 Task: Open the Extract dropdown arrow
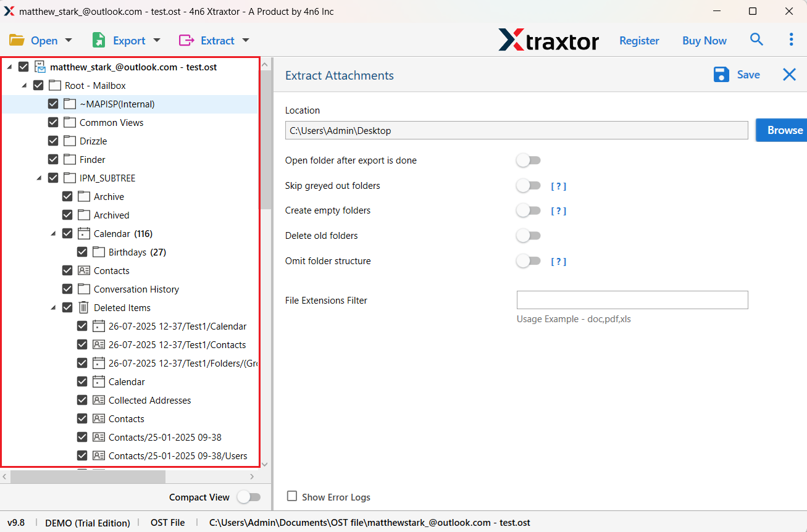coord(246,40)
